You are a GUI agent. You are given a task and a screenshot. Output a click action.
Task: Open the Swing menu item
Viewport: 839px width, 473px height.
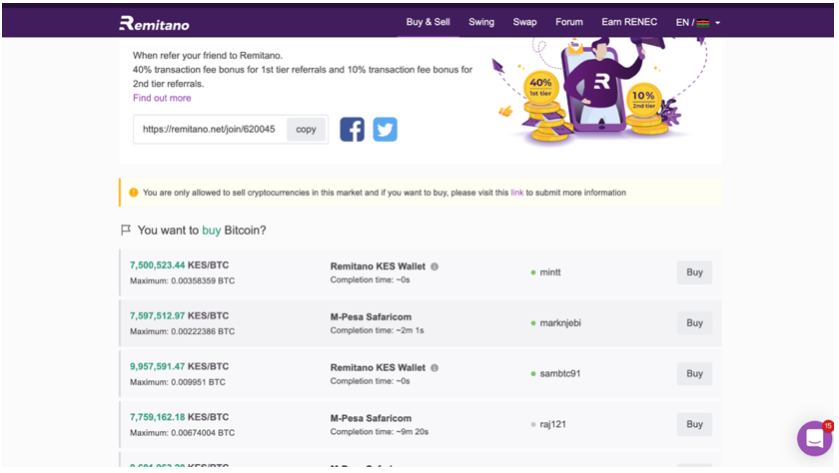[x=481, y=22]
